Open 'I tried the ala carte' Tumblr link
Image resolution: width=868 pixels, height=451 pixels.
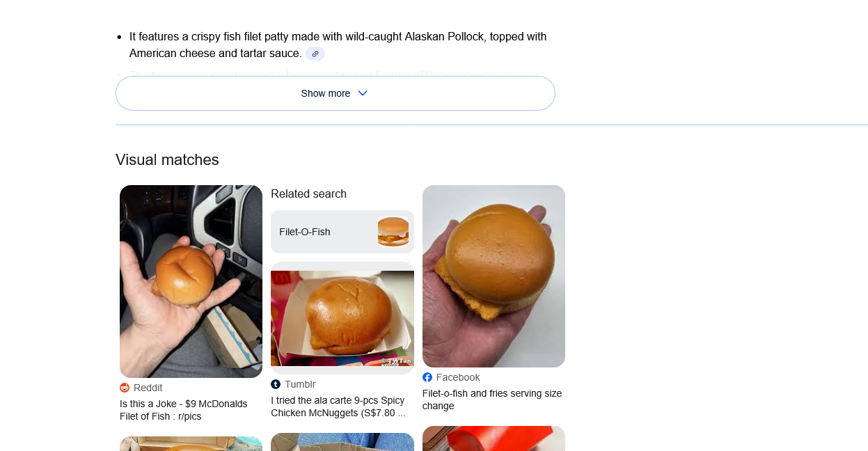[338, 406]
